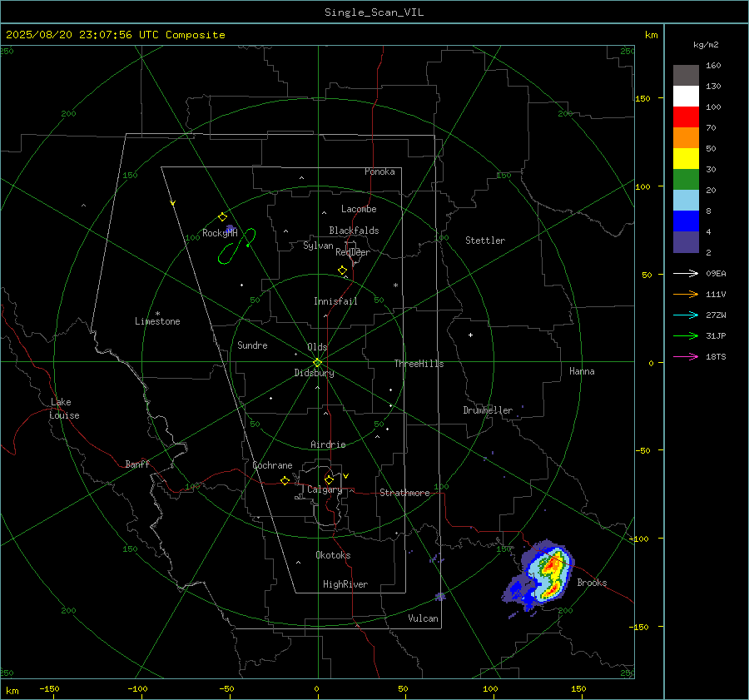Click the RockyMH label
749x700 pixels.
click(220, 233)
